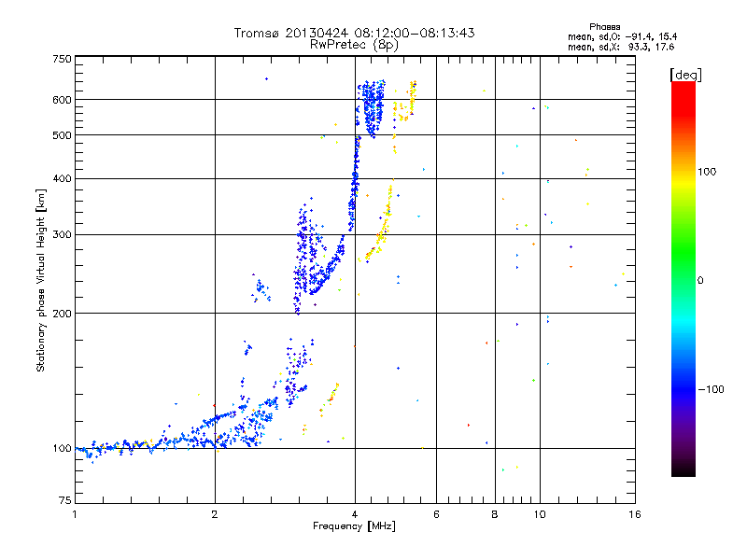Viewport: 747px width, 560px height.
Task: Click the plot title 'Tromsø 20130424 08:12:00-08:13:43'
Action: tap(354, 33)
